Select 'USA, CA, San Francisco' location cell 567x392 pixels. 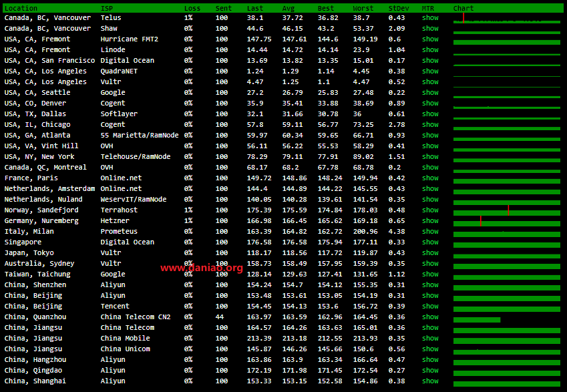49,60
